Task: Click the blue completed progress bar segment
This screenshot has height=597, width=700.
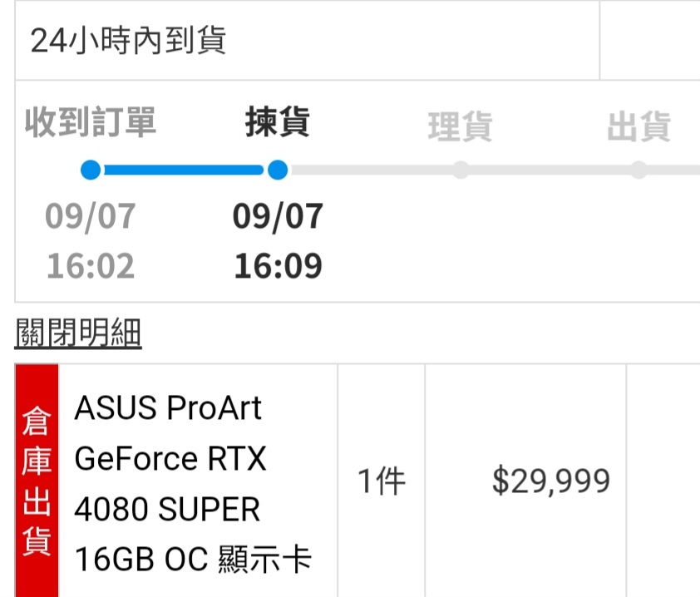Action: pos(185,170)
